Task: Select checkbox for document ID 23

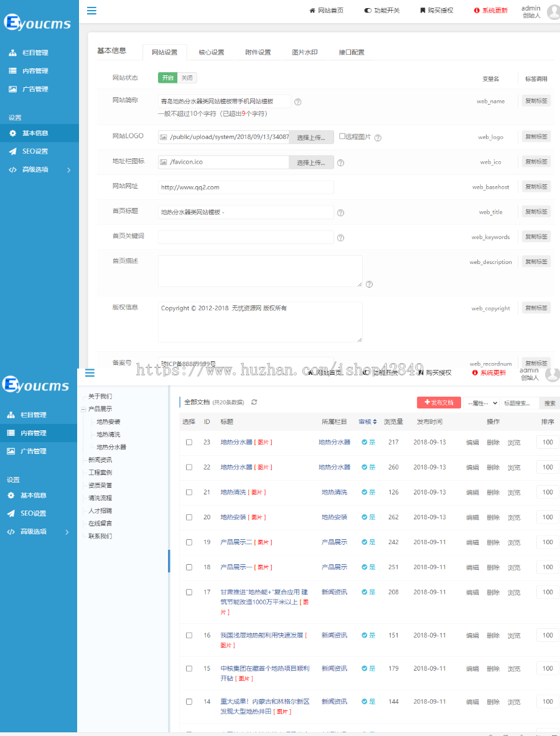Action: point(189,442)
